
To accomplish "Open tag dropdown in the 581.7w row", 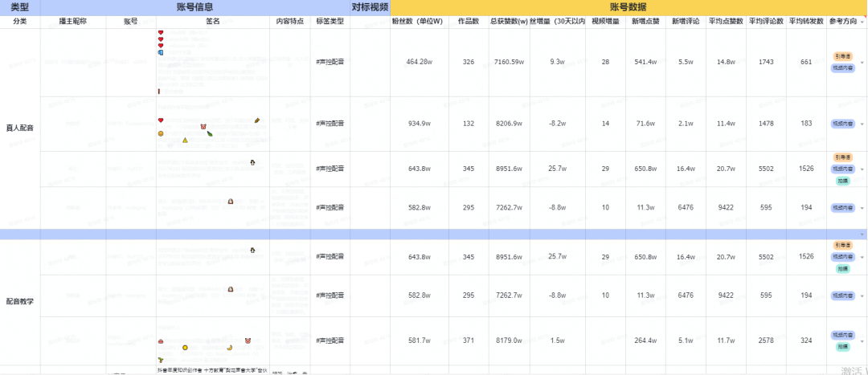I will click(x=862, y=340).
